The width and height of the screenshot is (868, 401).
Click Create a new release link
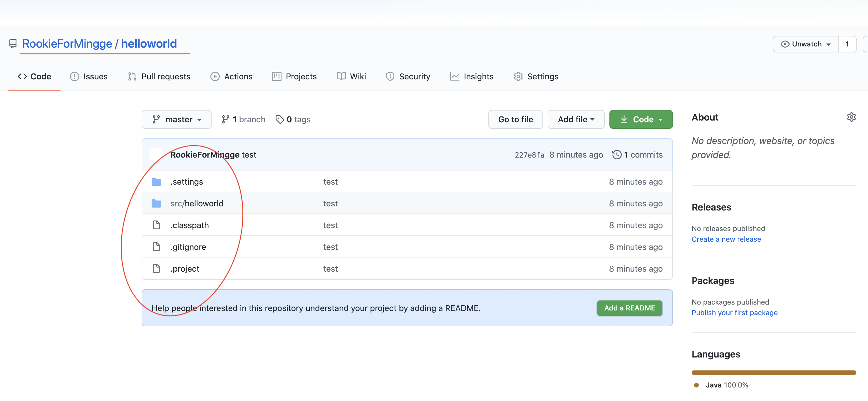[726, 239]
